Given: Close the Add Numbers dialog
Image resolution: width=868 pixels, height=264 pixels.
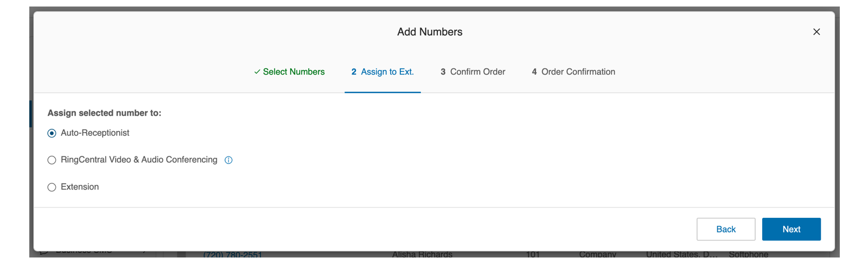Looking at the screenshot, I should pyautogui.click(x=816, y=32).
